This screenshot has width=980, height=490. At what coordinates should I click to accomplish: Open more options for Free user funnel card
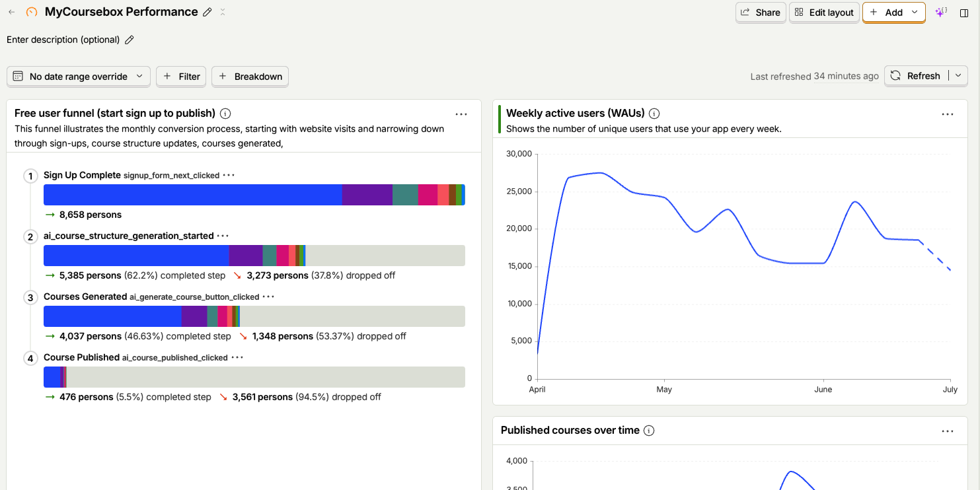(x=461, y=114)
